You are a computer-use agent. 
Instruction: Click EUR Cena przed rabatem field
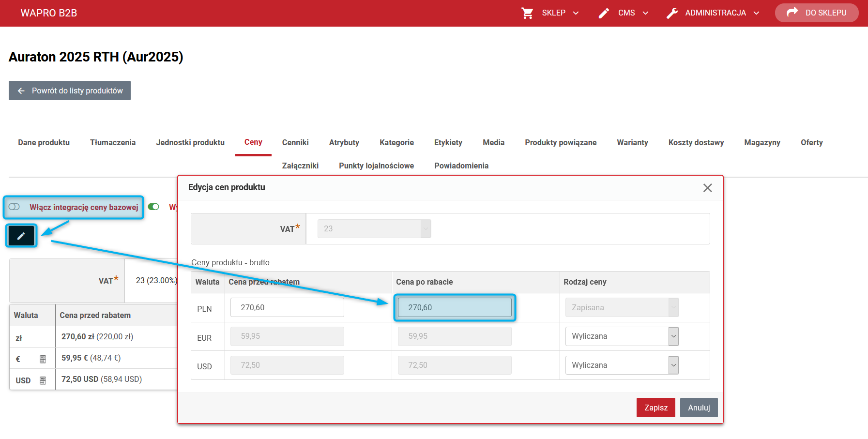(x=287, y=336)
